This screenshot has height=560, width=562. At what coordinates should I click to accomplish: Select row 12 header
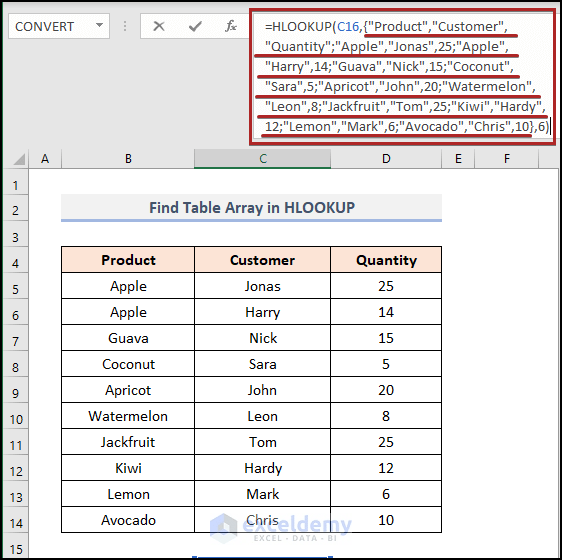pos(16,468)
